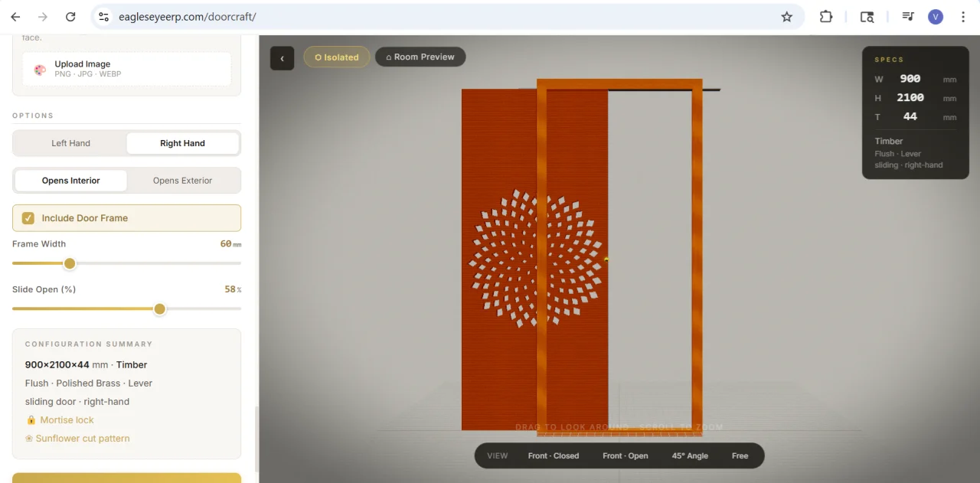980x483 pixels.
Task: Switch to Room Preview mode
Action: click(420, 57)
